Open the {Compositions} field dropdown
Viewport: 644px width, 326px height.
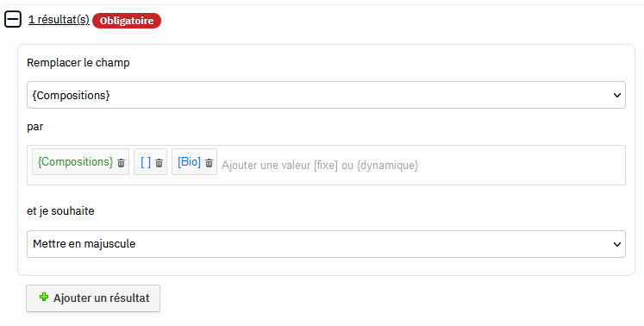(x=326, y=95)
